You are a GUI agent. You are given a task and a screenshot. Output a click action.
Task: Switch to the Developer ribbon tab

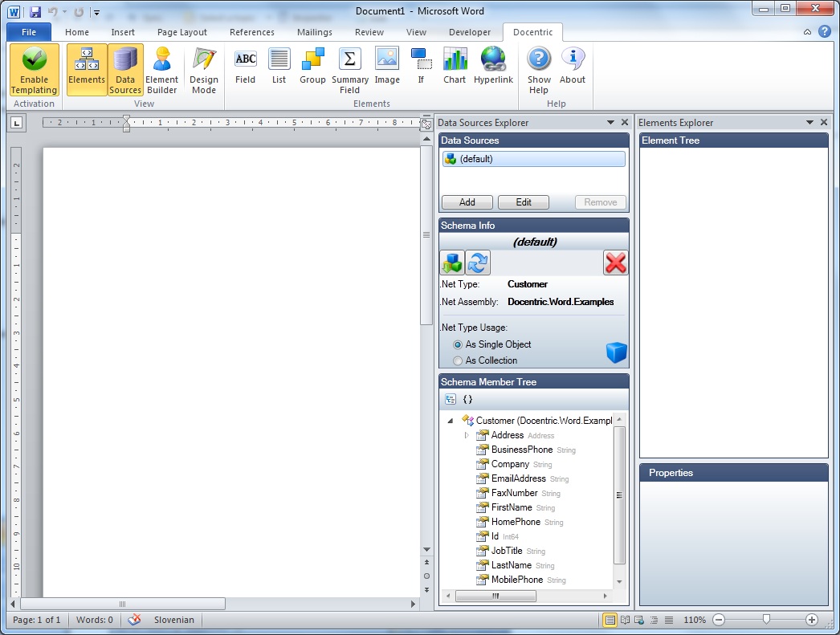[470, 32]
